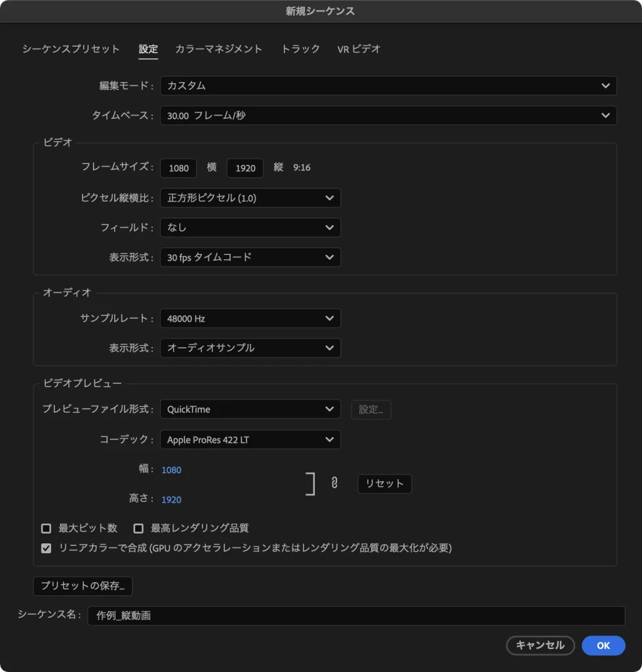
Task: Click the キャンセル button
Action: (540, 646)
